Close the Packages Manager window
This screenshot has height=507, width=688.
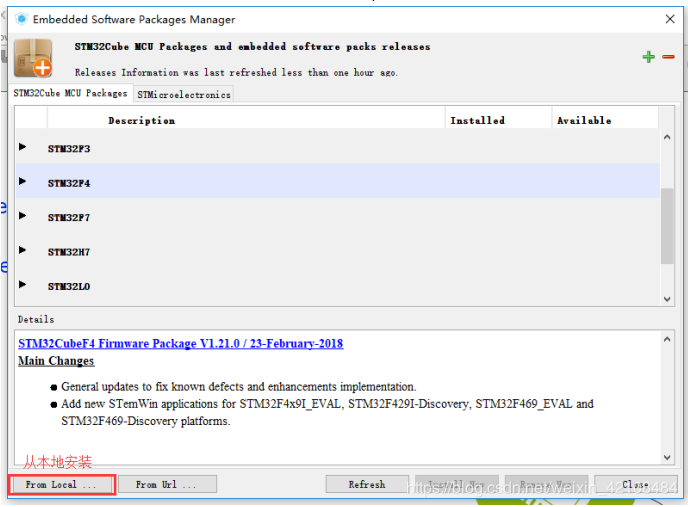coord(670,19)
